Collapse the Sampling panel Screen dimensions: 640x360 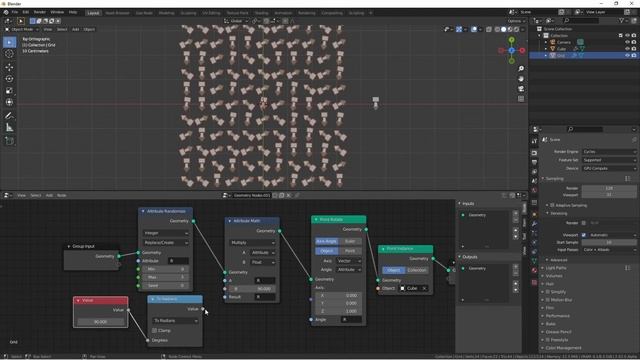[x=554, y=178]
